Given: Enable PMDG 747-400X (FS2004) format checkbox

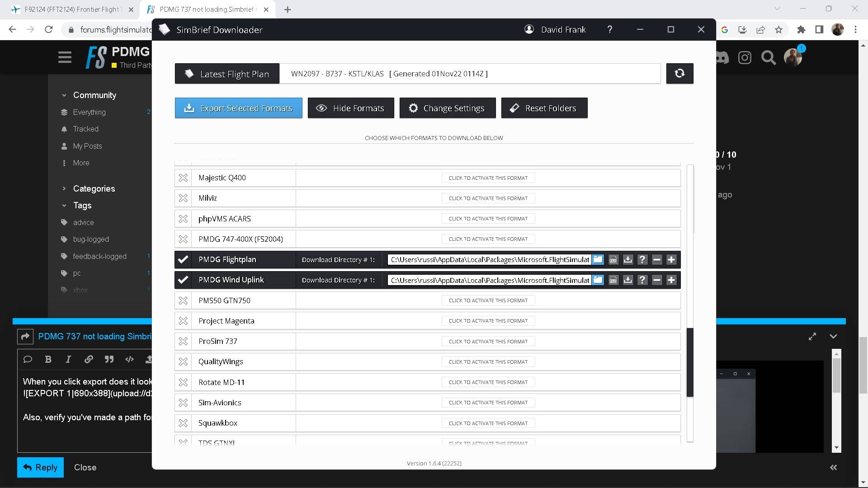Looking at the screenshot, I should (183, 239).
